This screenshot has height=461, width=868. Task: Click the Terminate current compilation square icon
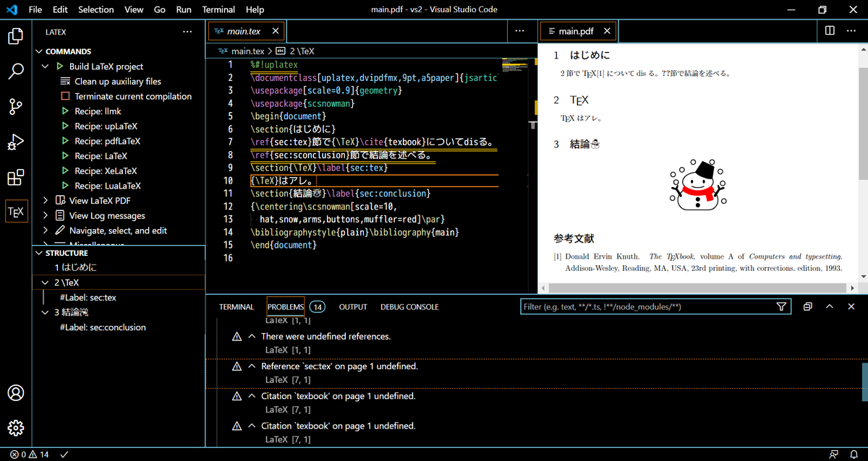tap(65, 96)
